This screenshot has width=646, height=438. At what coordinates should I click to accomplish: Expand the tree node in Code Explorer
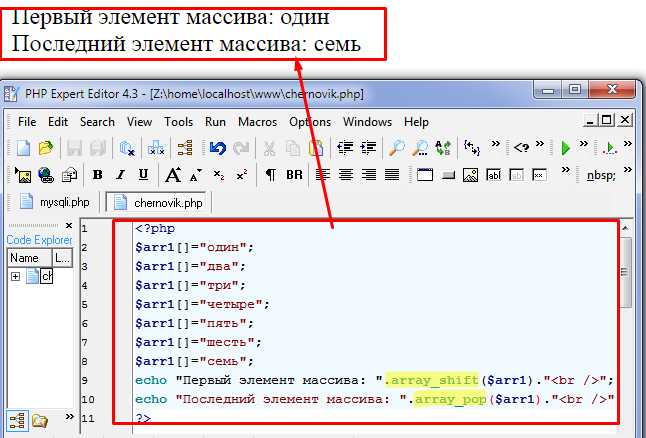click(16, 276)
